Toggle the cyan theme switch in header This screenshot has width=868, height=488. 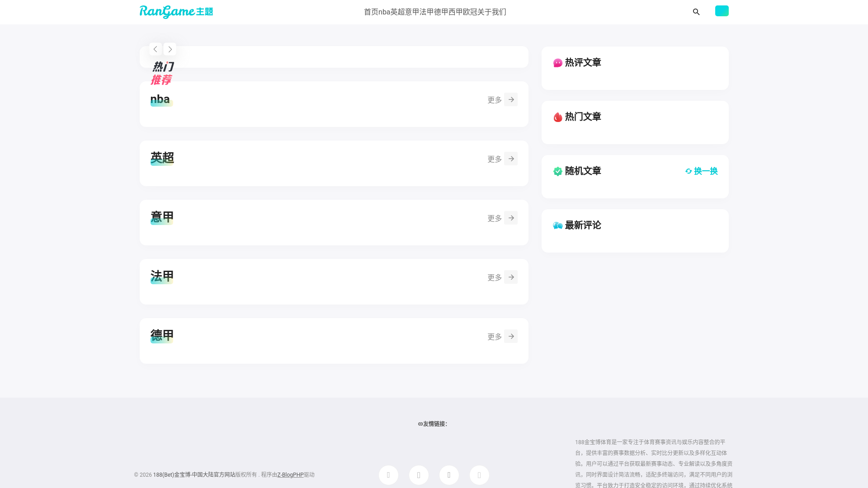(722, 11)
